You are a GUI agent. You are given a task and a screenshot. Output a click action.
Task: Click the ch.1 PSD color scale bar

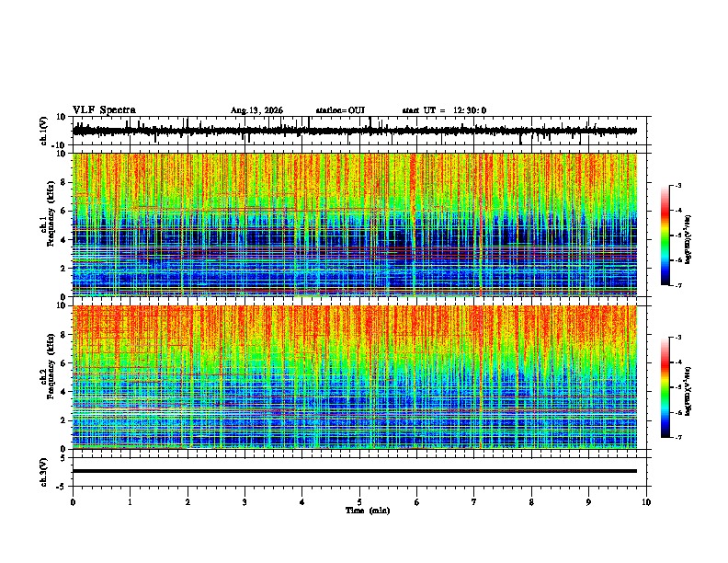[665, 236]
